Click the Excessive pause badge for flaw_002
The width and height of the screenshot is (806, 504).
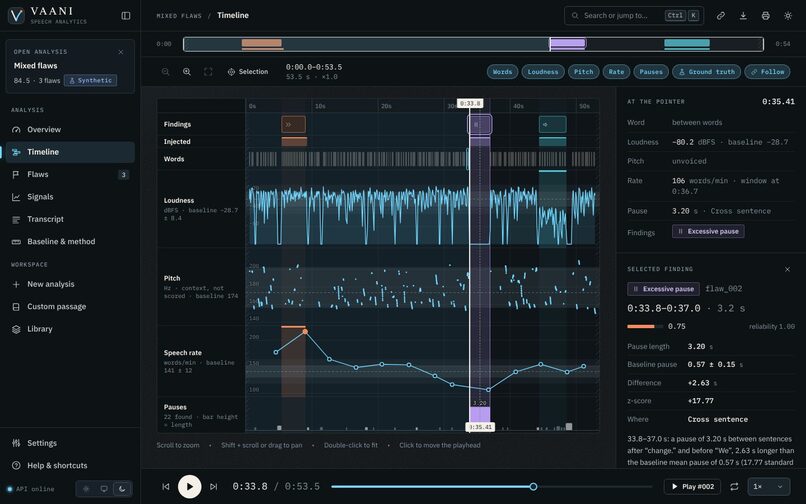coord(663,289)
